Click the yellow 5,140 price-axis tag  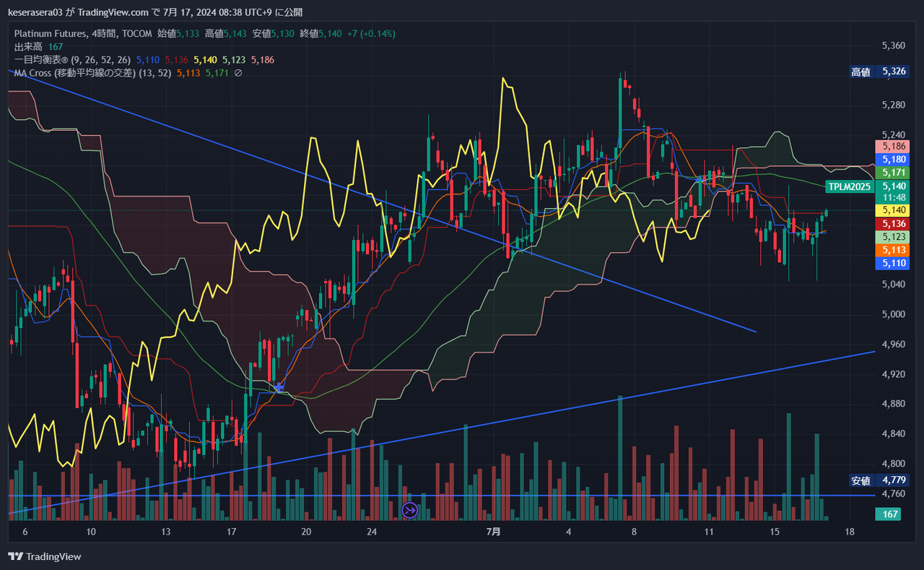[894, 210]
